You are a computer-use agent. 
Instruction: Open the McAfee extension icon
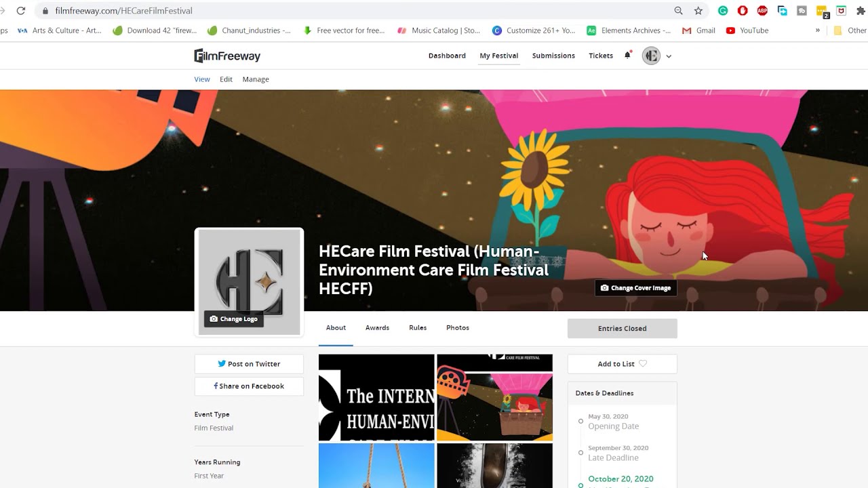coord(842,11)
